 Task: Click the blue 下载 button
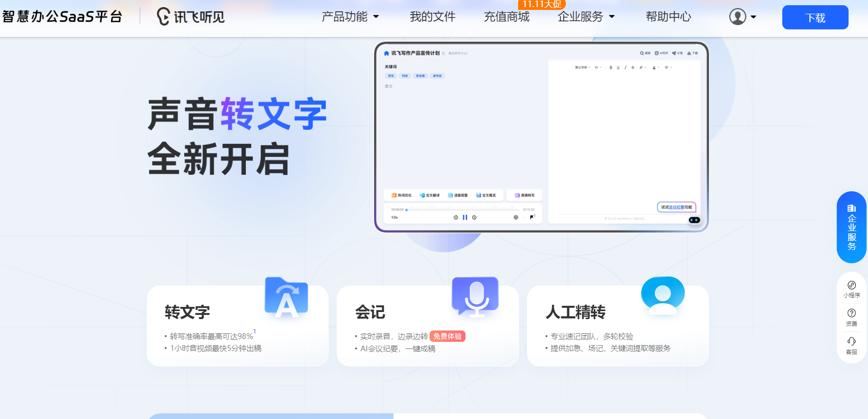coord(815,17)
